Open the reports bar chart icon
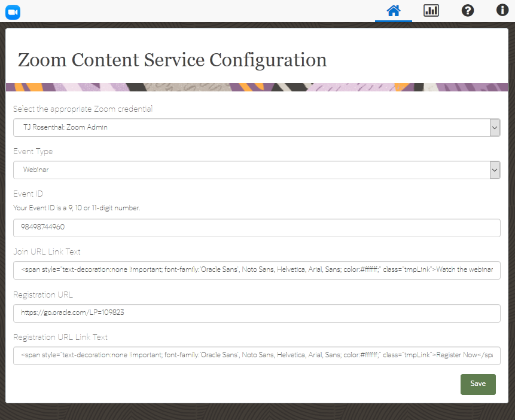 431,11
